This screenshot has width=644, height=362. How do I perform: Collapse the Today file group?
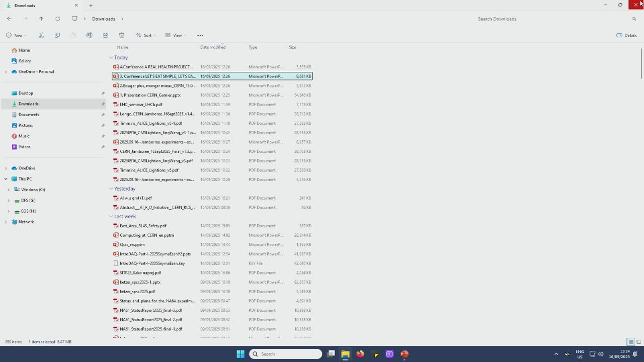[x=111, y=57]
